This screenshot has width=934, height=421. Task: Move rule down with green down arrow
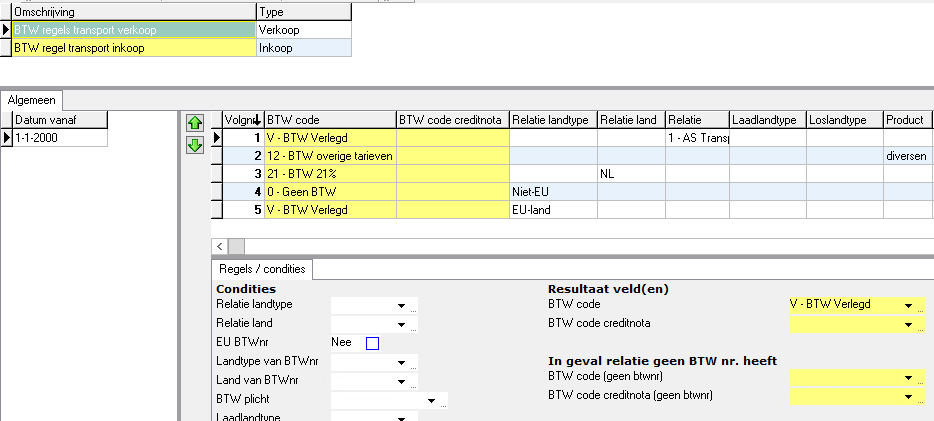tap(195, 145)
